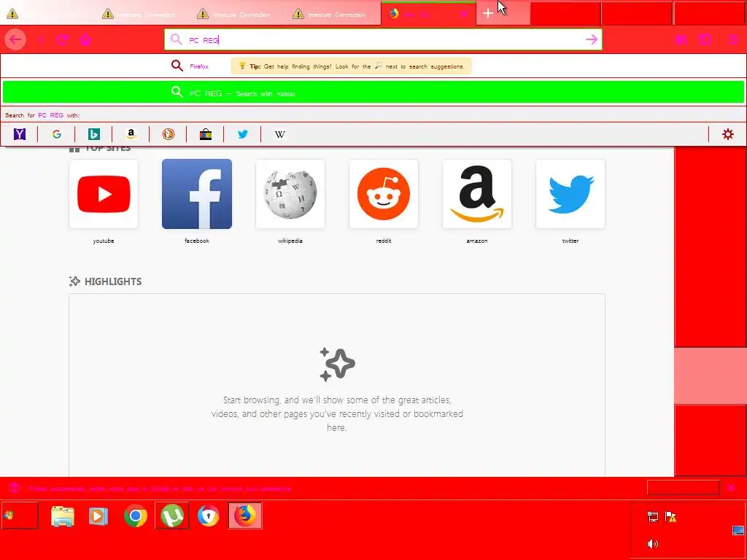Click the unlabeled button in the Mozilla data notification bar
Viewport: 747px width, 560px height.
[x=683, y=488]
